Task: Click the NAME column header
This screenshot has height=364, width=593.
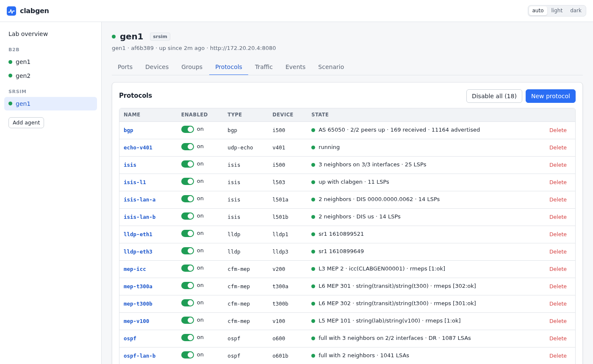Action: tap(132, 115)
